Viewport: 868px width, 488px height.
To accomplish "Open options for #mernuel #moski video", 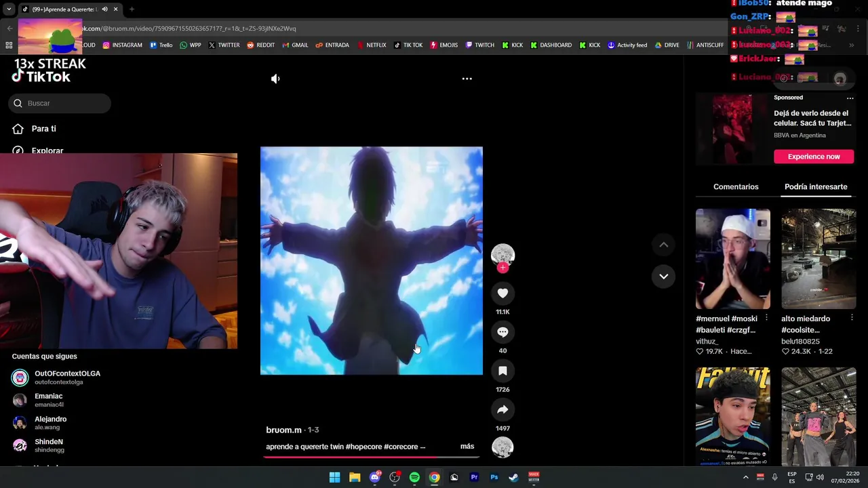I will click(766, 319).
